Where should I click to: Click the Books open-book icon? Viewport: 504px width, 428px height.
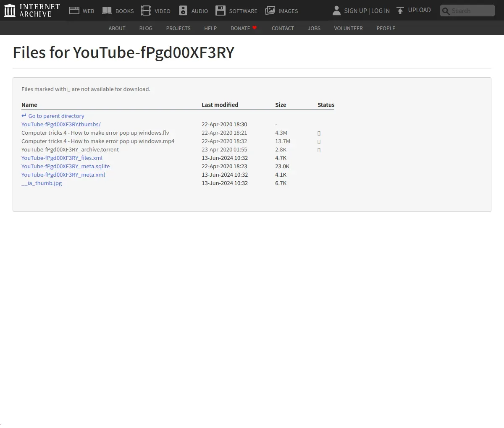(107, 10)
